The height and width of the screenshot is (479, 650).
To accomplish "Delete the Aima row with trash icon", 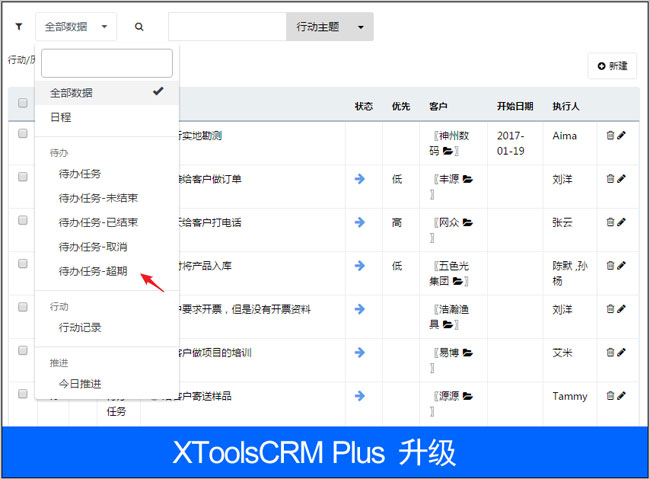I will point(610,135).
